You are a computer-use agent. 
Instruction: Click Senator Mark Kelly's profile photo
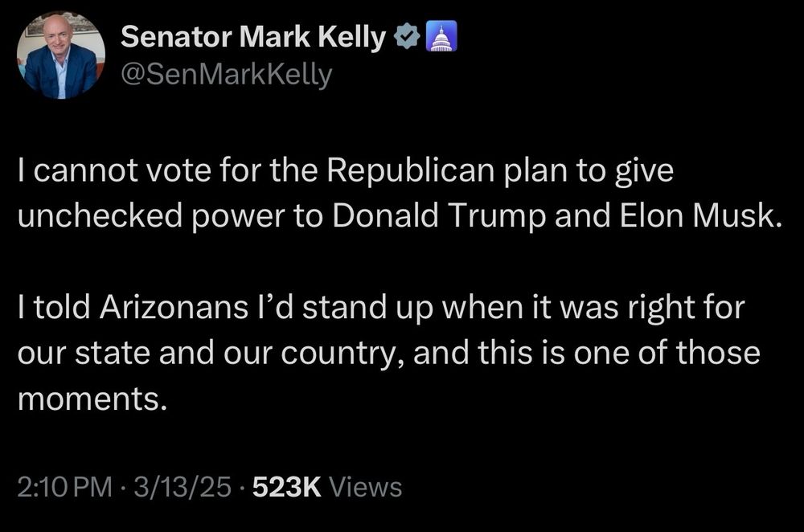pyautogui.click(x=61, y=55)
